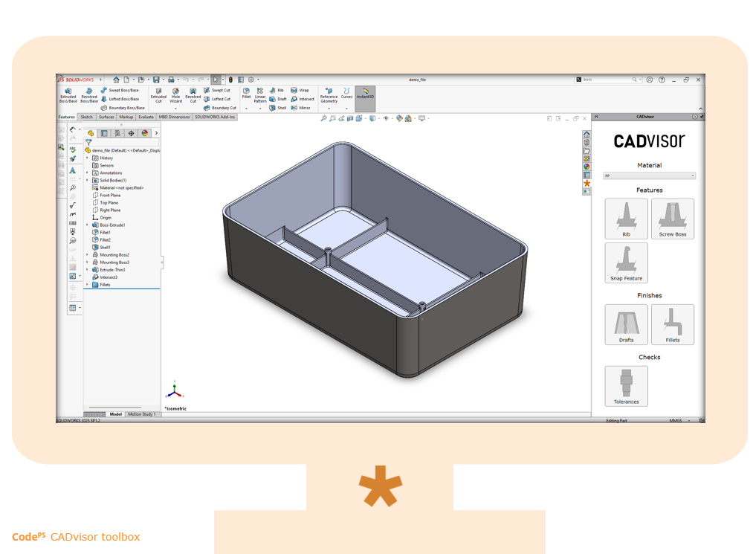This screenshot has width=756, height=554.
Task: Click the Save icon in title toolbar
Action: point(156,80)
